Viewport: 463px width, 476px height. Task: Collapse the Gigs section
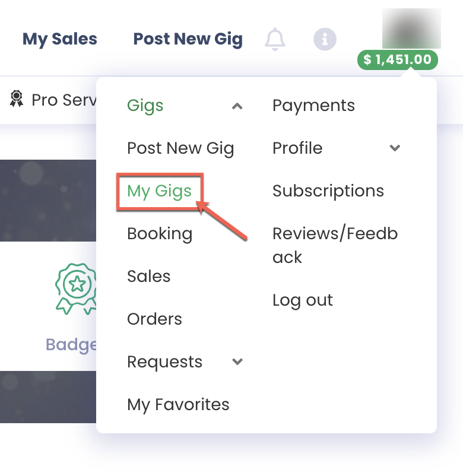pyautogui.click(x=237, y=106)
